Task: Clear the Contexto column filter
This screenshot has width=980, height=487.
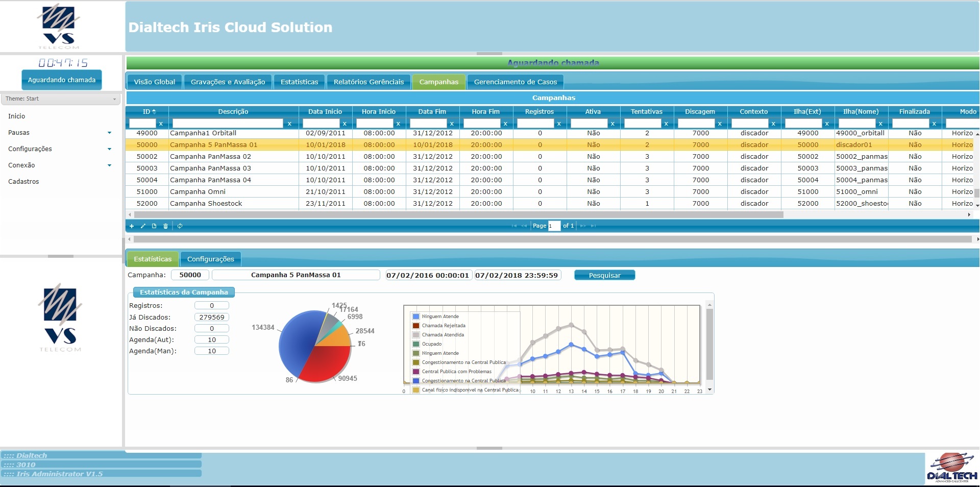Action: [x=773, y=124]
